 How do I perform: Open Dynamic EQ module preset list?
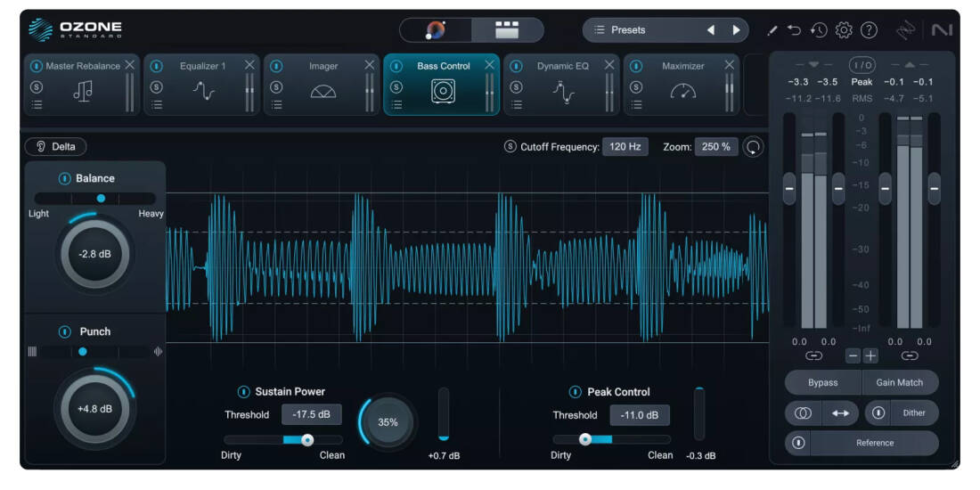pos(516,105)
